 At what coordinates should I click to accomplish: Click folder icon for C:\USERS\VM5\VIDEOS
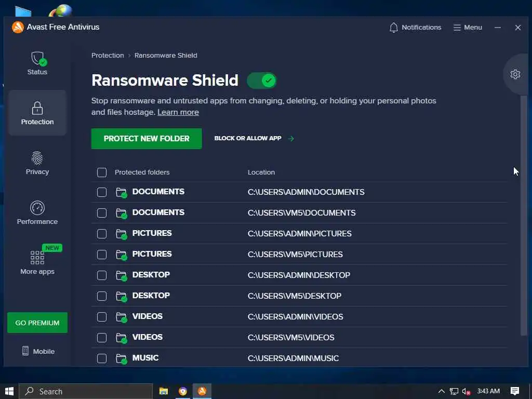click(x=121, y=338)
